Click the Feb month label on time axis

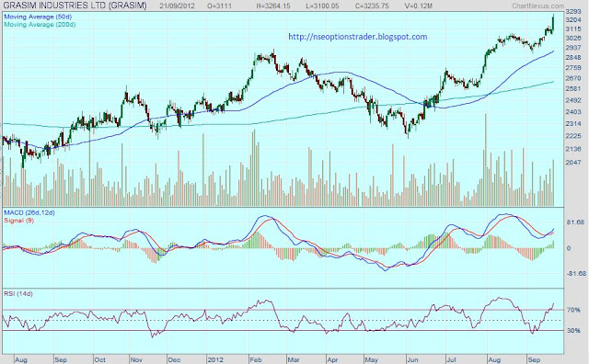[256, 360]
